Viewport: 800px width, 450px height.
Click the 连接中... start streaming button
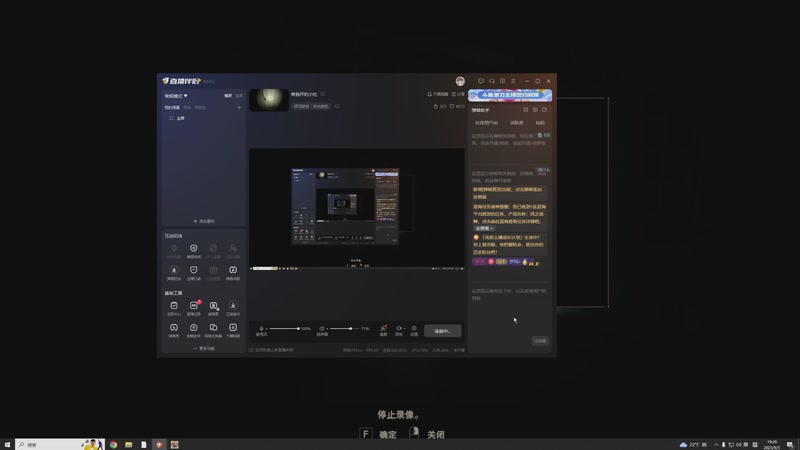[x=442, y=331]
